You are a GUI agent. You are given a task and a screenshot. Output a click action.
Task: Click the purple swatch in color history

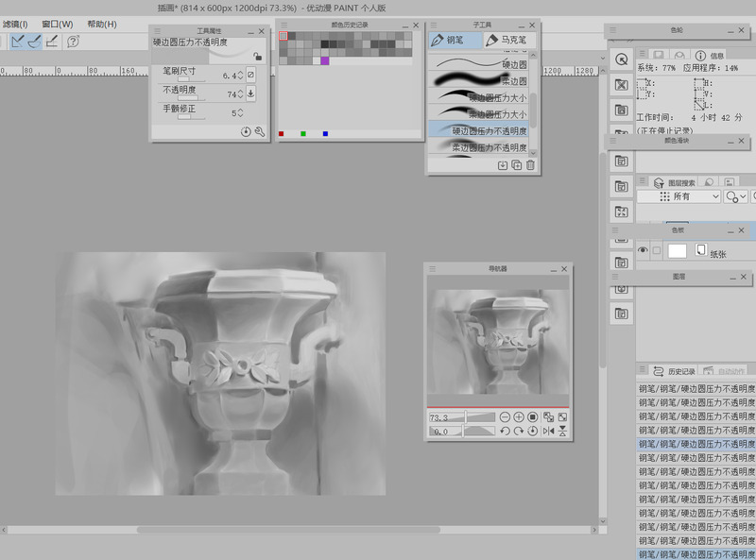click(x=324, y=60)
